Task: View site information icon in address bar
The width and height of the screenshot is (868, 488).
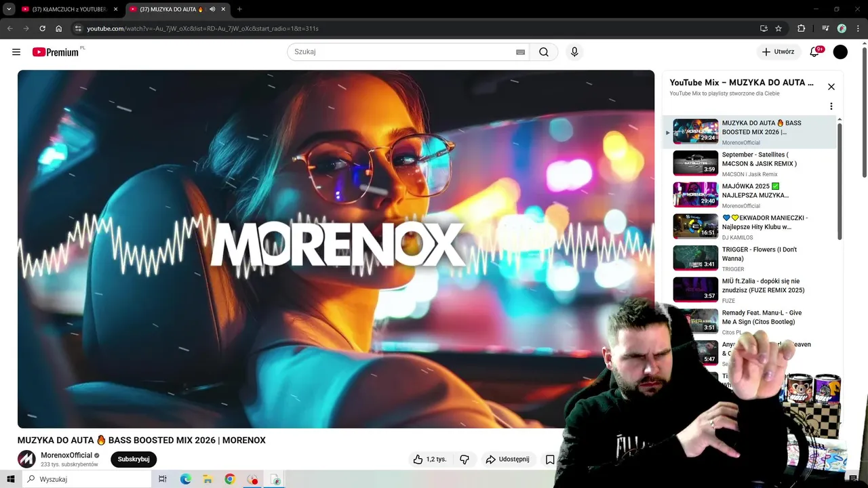Action: click(x=78, y=28)
